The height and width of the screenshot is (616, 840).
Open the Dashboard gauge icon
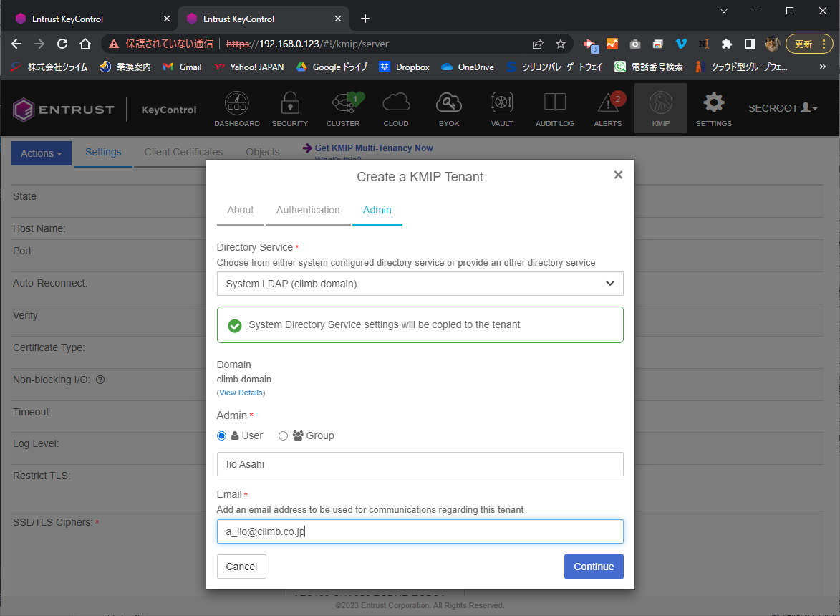coord(237,103)
